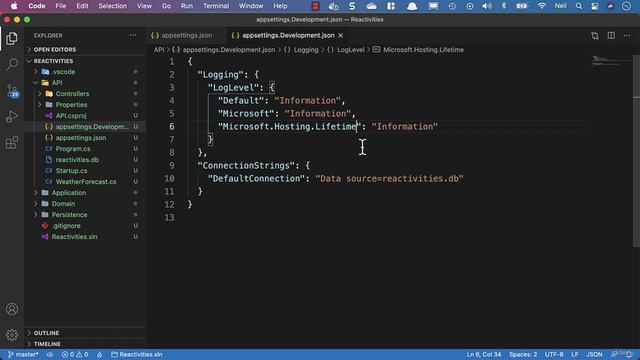Click the volume icon in menu bar
Viewport: 640px width, 360px height.
coord(487,6)
